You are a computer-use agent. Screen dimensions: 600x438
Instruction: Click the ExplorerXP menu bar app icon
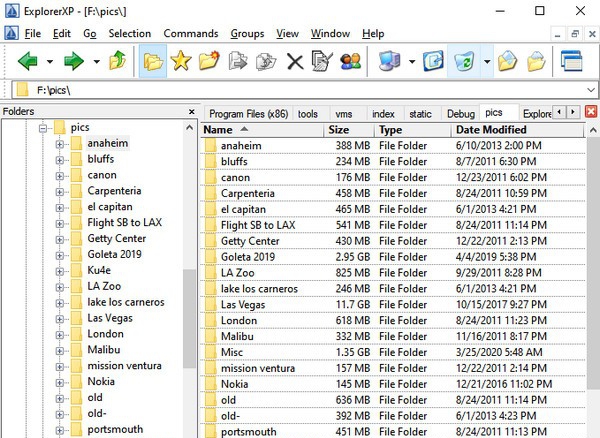[11, 33]
